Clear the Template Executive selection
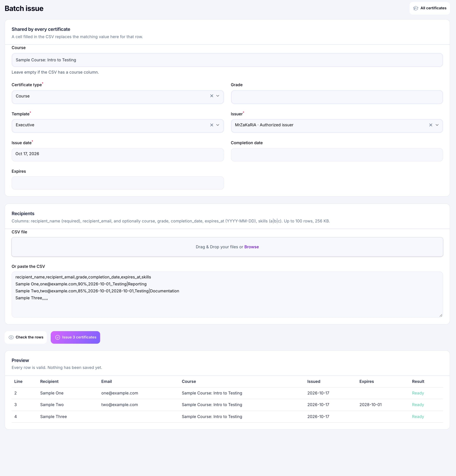This screenshot has height=476, width=456. (211, 125)
